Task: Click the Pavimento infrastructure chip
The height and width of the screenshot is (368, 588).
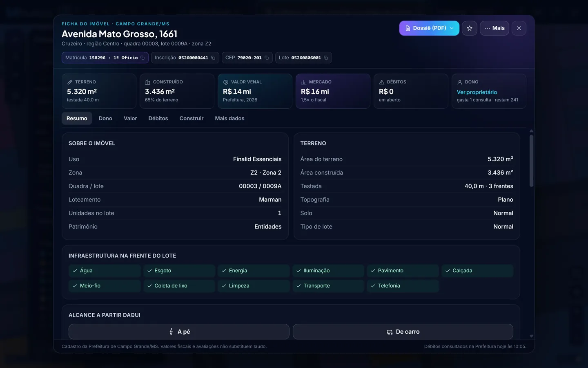Action: (403, 271)
